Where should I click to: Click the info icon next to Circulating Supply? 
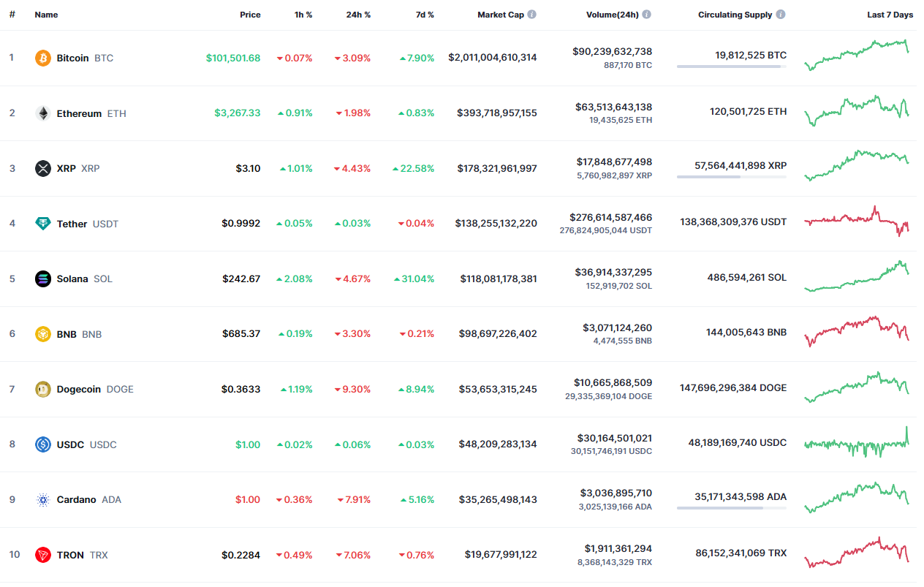click(x=781, y=15)
